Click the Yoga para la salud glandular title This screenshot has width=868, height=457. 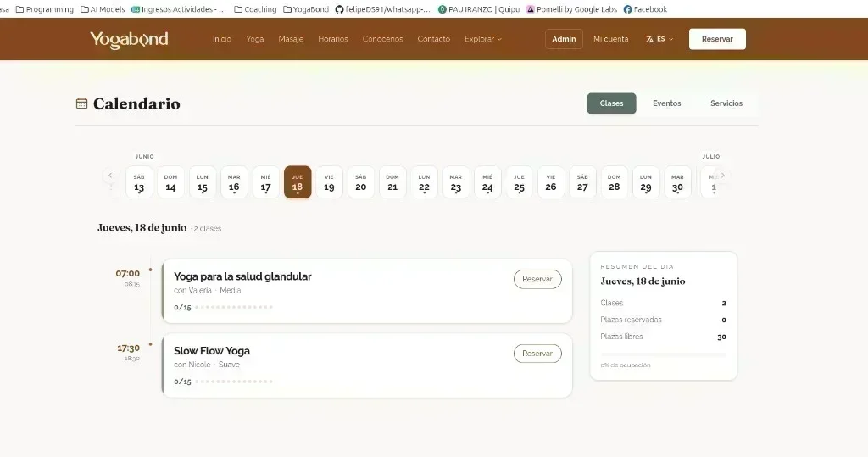(x=242, y=276)
